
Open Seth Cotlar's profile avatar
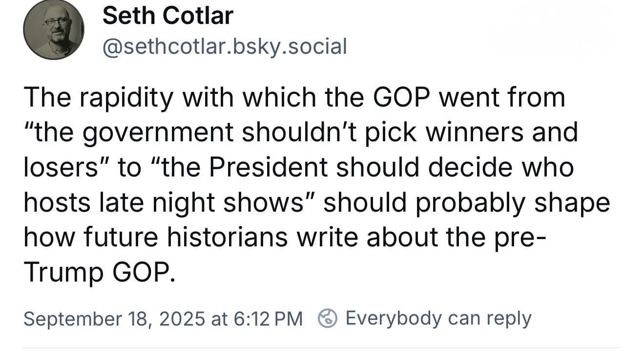pos(54,29)
